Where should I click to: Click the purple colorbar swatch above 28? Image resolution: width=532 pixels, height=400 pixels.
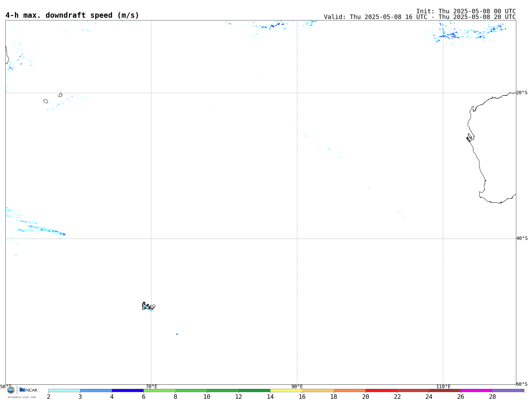tap(508, 391)
